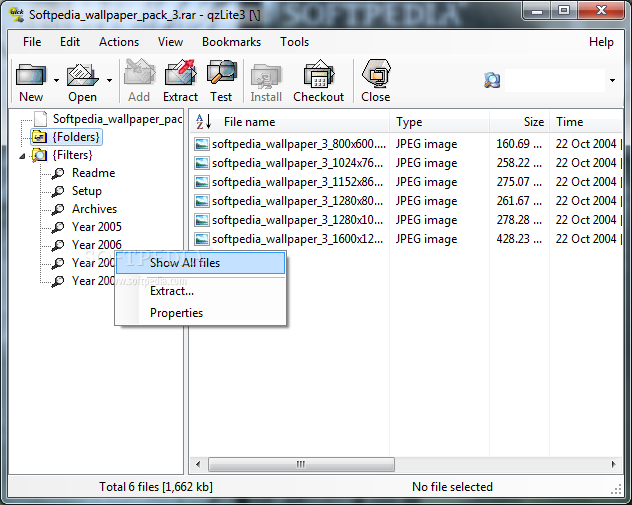Image resolution: width=632 pixels, height=505 pixels.
Task: Sort by Size column header
Action: pos(520,121)
